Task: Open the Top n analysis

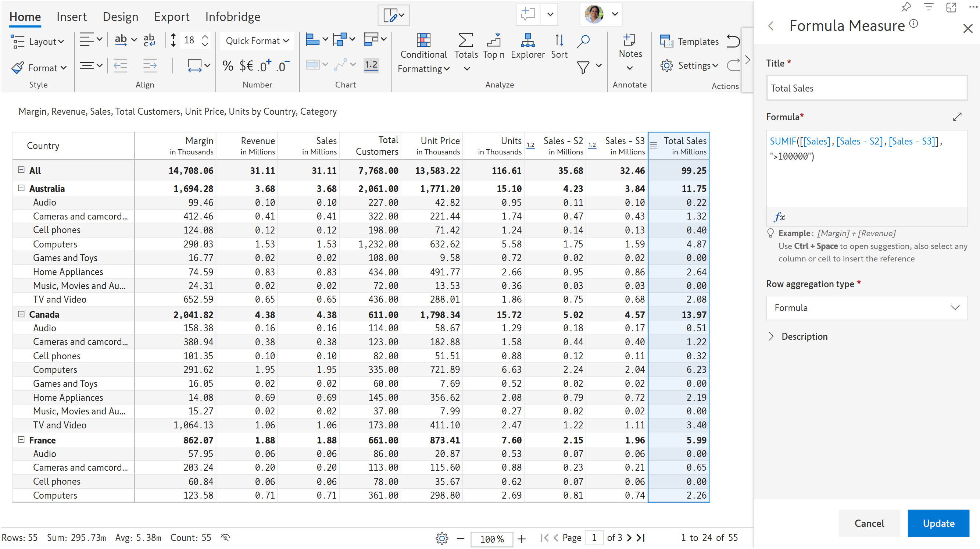Action: pos(493,46)
